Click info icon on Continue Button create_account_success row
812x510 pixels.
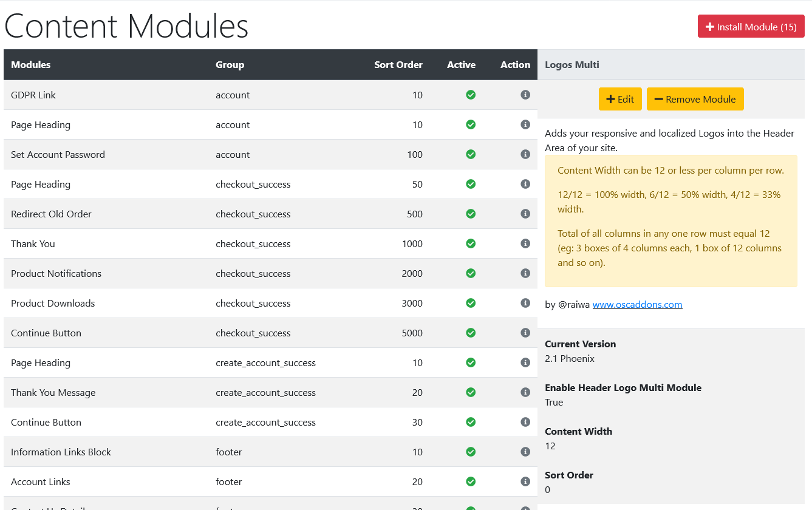[525, 422]
